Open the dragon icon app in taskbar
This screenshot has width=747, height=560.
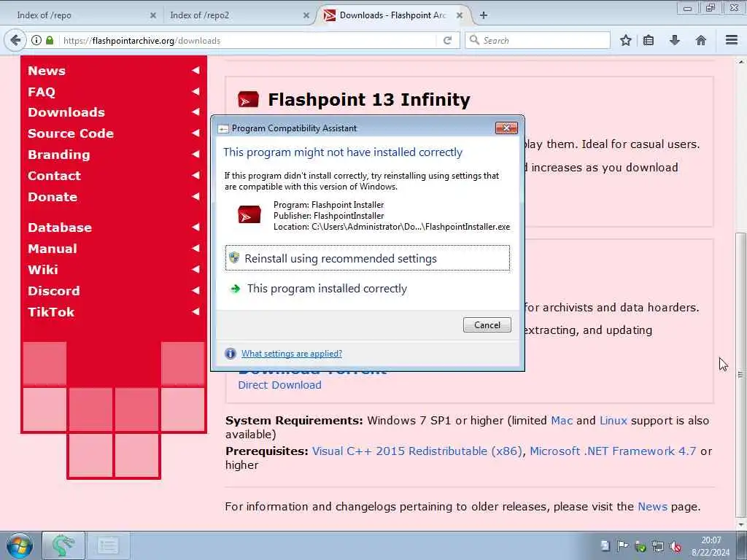[63, 545]
